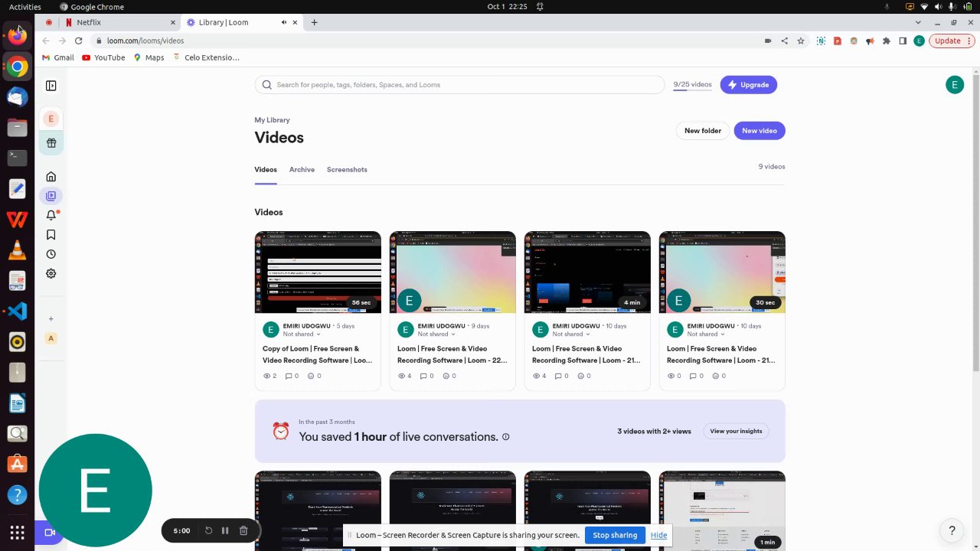Open the Library video icon in sidebar

(x=51, y=196)
